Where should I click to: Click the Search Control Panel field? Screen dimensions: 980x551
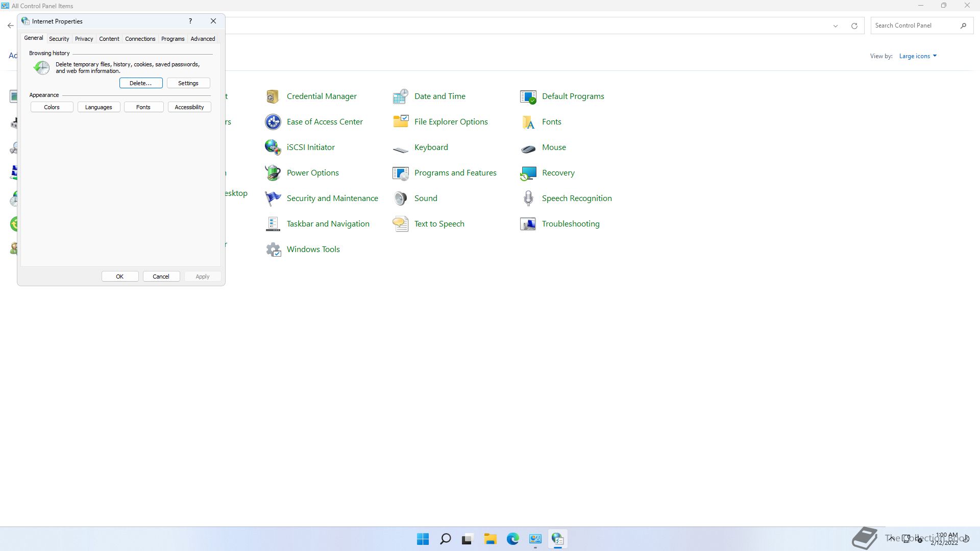point(921,26)
